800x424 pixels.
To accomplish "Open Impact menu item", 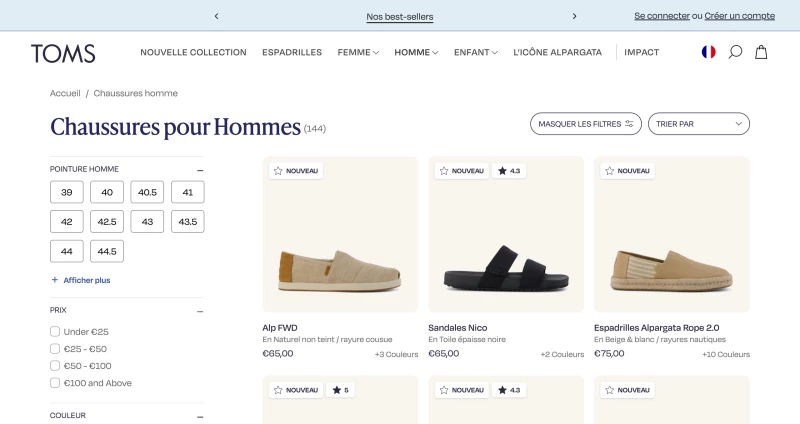I will (642, 52).
